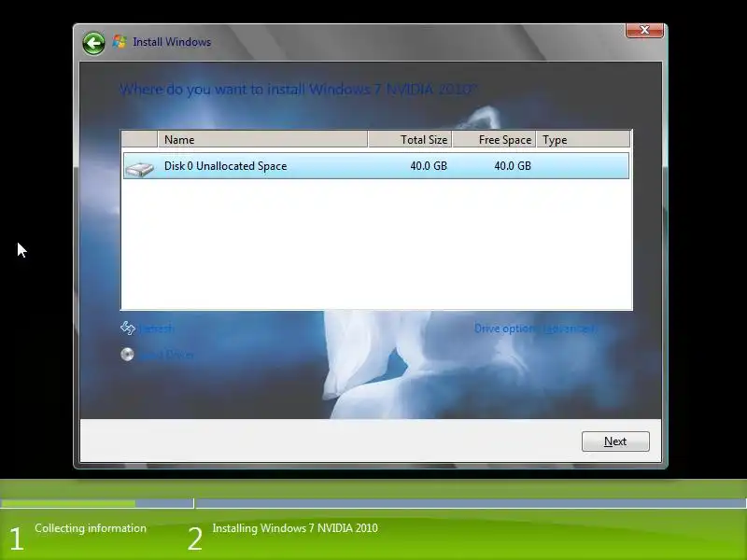This screenshot has width=747, height=560.
Task: Click the hard disk icon for Disk 0
Action: tap(139, 168)
